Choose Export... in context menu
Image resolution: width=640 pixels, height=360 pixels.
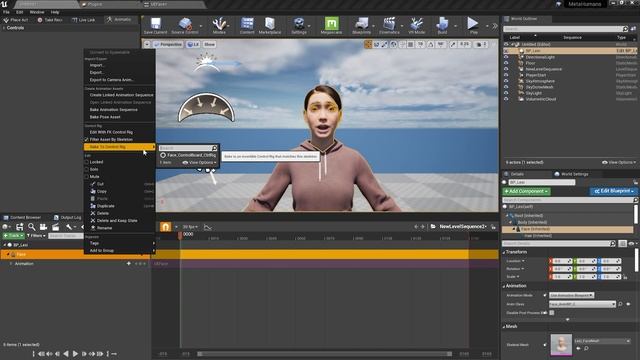coord(97,73)
